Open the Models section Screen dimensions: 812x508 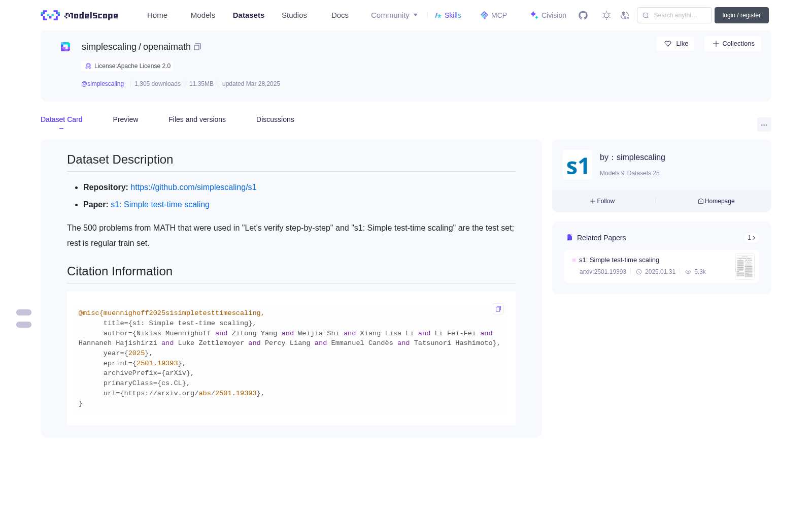coord(203,15)
